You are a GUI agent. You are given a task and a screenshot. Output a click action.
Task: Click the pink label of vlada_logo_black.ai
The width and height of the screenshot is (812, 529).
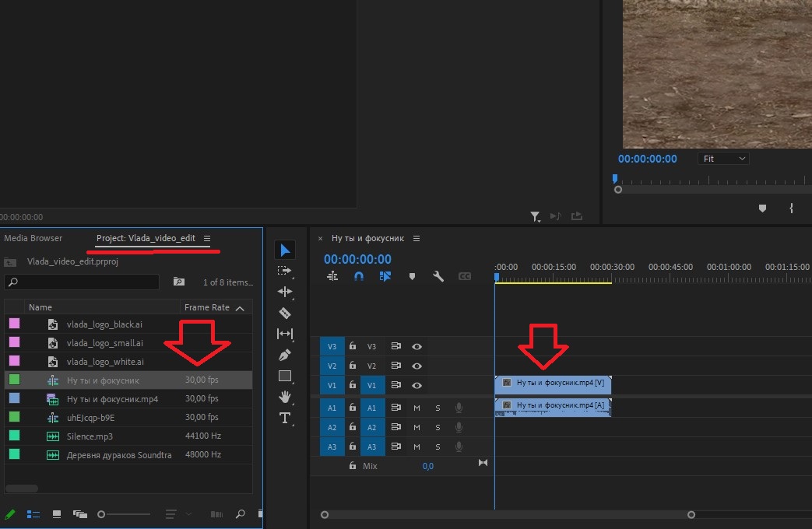(15, 324)
